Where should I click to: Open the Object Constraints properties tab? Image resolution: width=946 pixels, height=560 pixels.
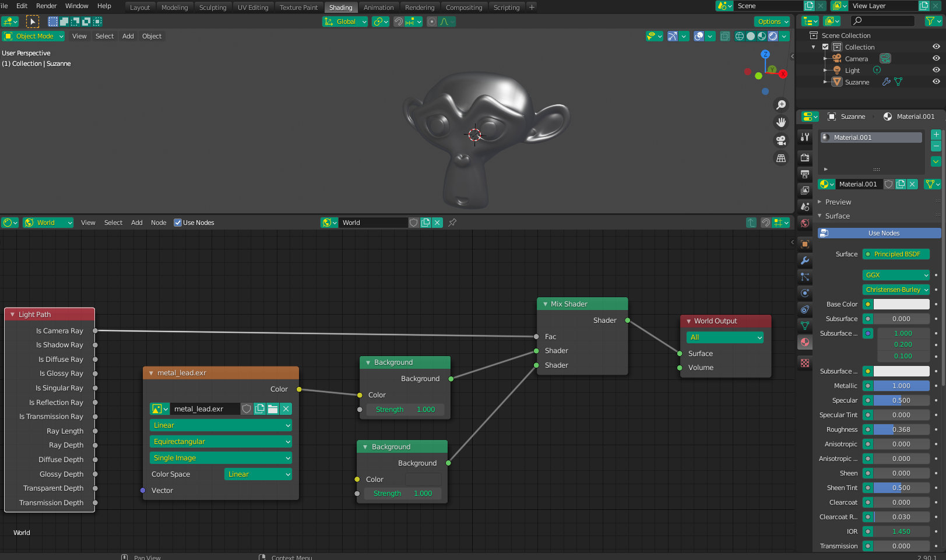[805, 309]
